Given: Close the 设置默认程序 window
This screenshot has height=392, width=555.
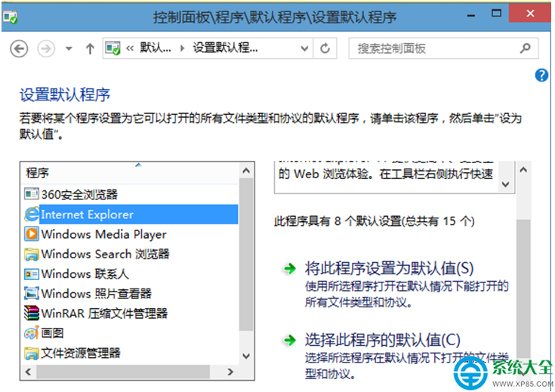Looking at the screenshot, I should (530, 14).
